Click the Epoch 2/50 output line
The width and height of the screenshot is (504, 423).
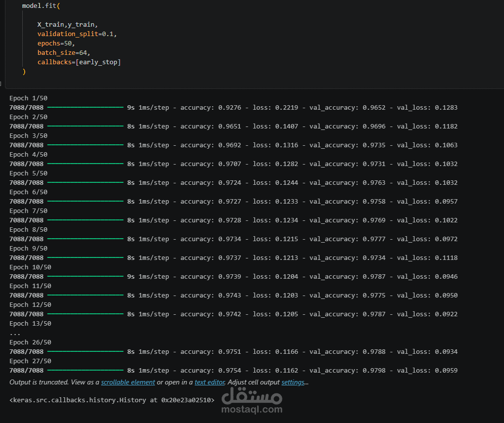point(28,117)
